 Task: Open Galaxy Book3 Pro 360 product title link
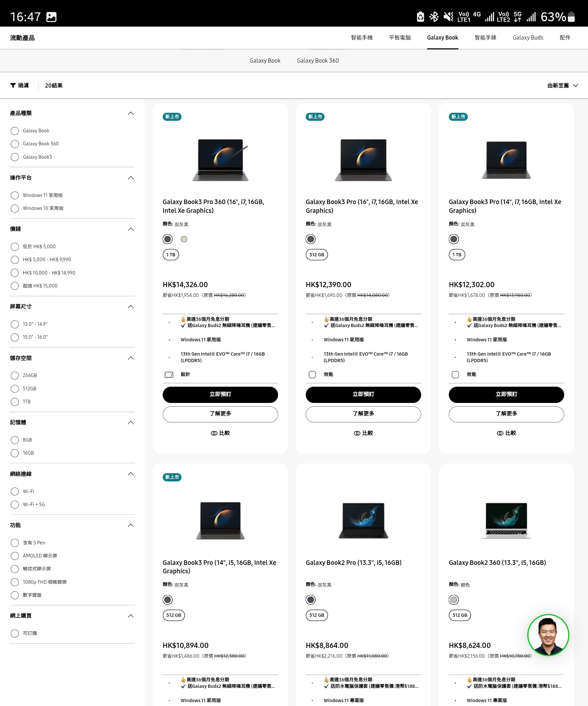click(214, 206)
